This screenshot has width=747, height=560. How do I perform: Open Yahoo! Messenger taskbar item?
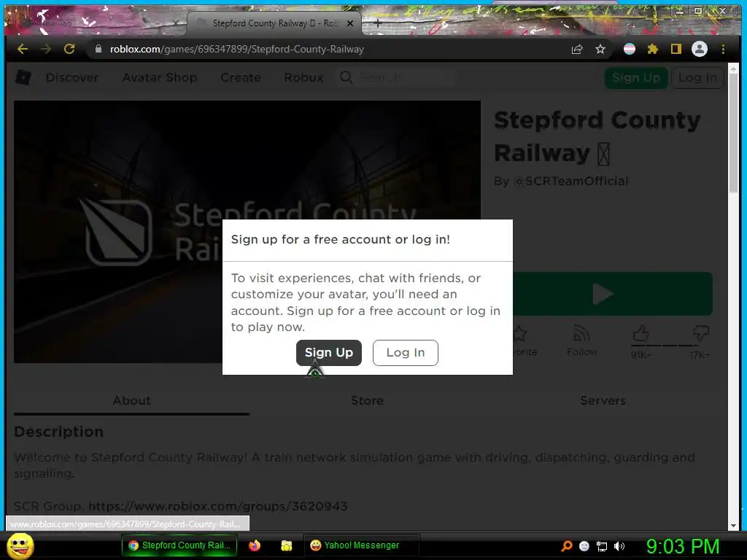(x=361, y=545)
